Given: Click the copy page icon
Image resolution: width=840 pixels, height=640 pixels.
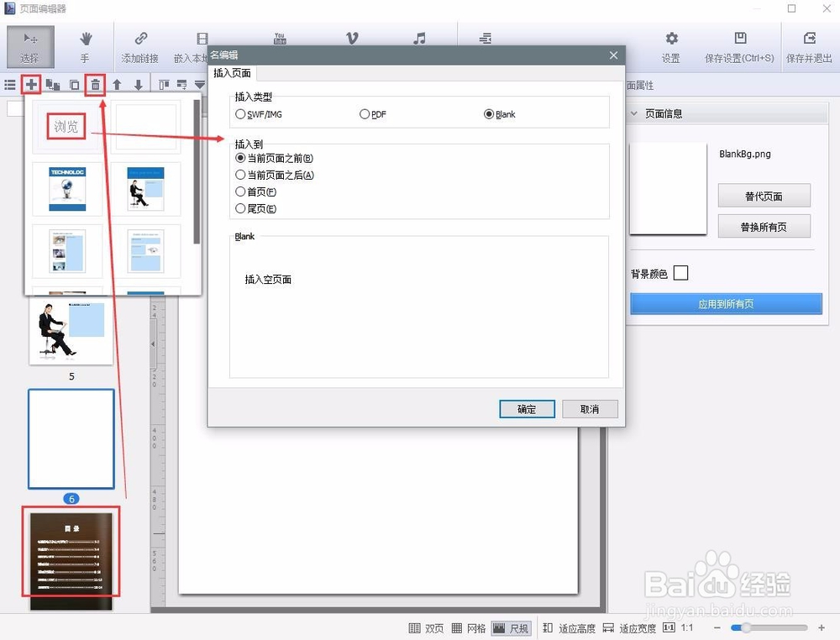Looking at the screenshot, I should click(74, 85).
